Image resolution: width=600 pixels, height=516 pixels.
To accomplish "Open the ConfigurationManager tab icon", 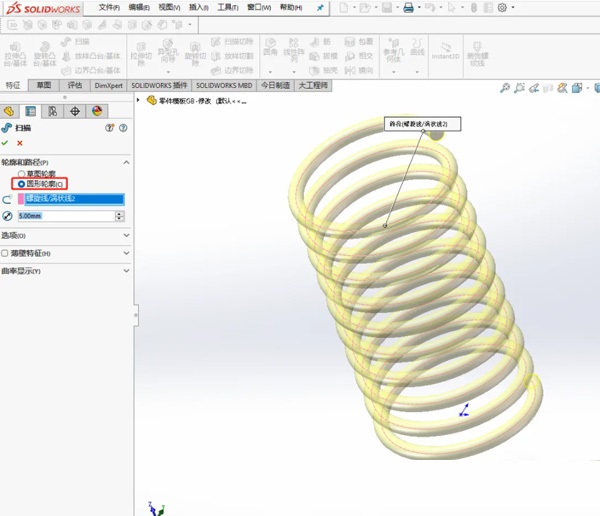I will 53,110.
